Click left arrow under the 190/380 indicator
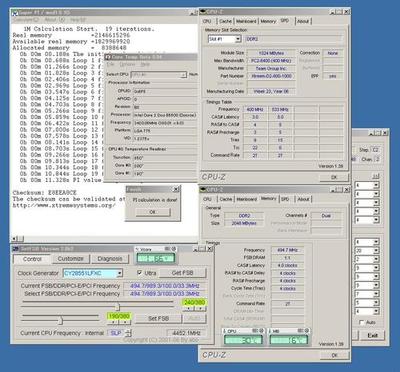The image size is (400, 372). pyautogui.click(x=113, y=322)
